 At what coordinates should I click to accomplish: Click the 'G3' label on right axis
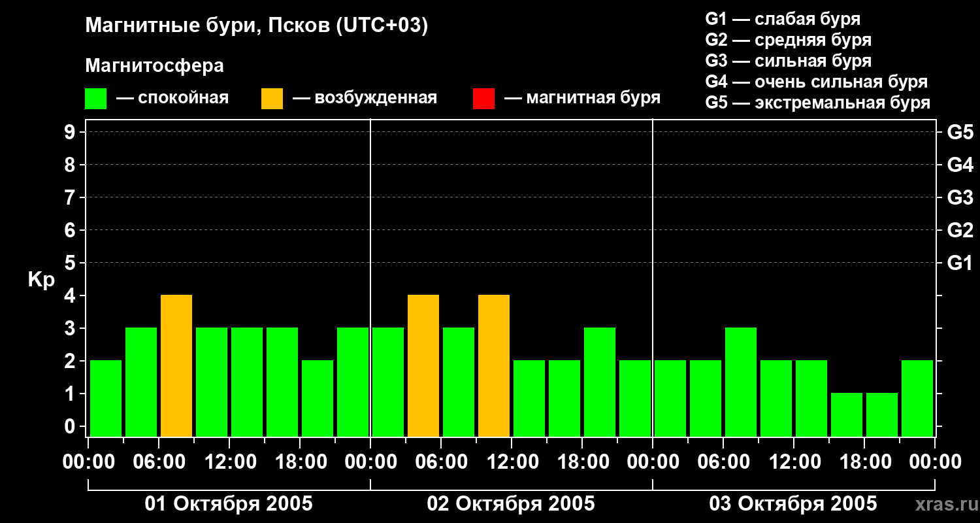coord(960,197)
